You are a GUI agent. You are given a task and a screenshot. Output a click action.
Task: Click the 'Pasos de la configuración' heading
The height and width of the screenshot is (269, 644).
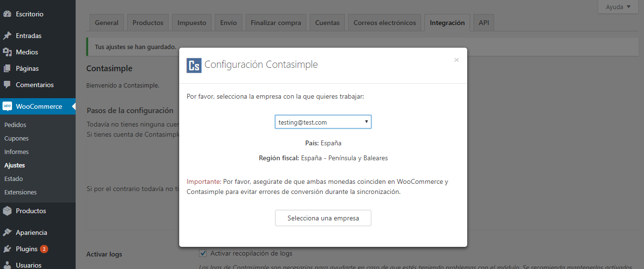130,110
